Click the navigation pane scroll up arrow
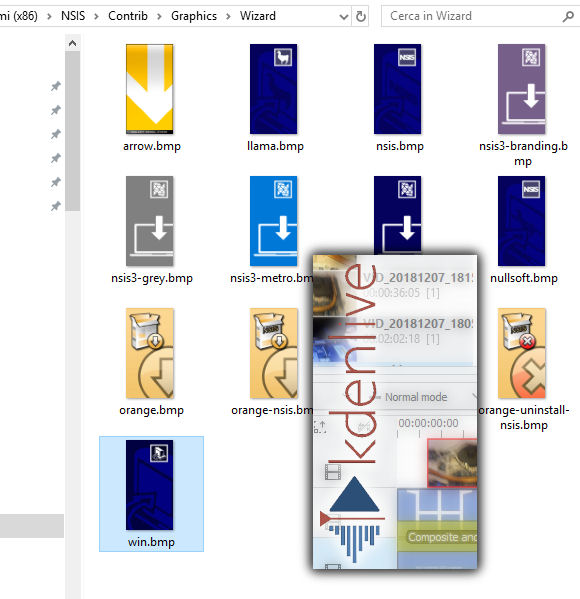This screenshot has height=599, width=580. click(72, 44)
